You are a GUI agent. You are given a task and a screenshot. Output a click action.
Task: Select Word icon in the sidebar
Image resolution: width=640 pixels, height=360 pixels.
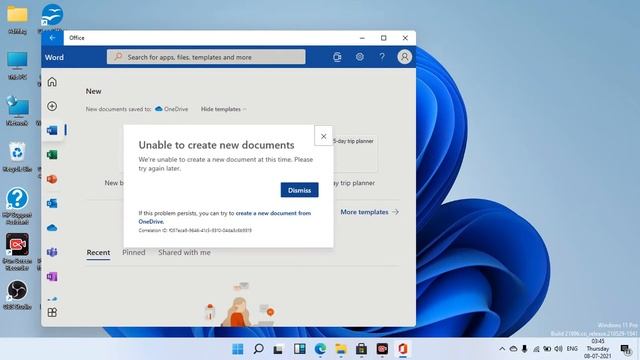(52, 130)
